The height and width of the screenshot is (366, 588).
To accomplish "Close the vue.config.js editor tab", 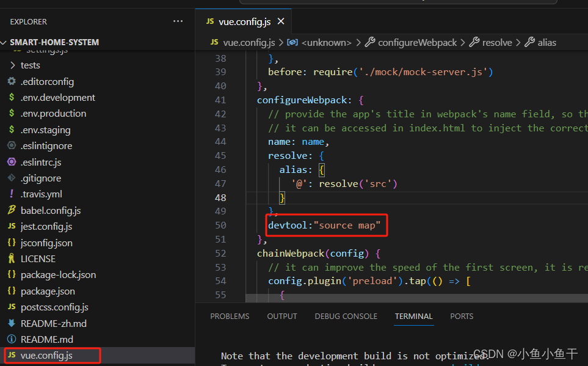I will pyautogui.click(x=281, y=21).
